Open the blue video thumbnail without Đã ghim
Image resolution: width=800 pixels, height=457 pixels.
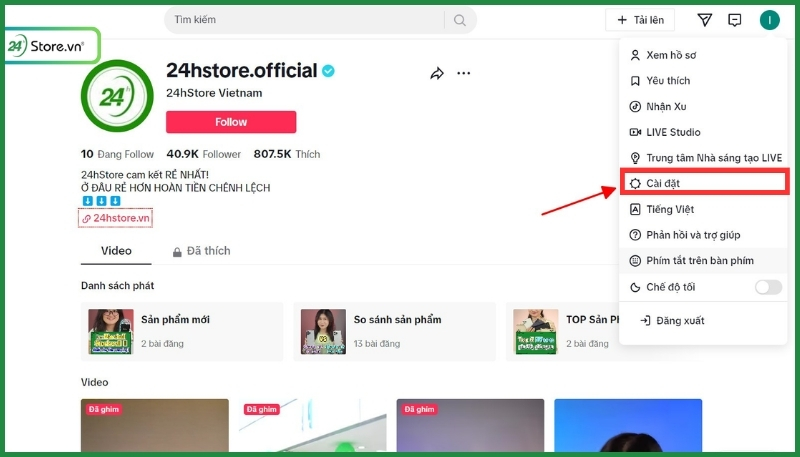[x=628, y=425]
